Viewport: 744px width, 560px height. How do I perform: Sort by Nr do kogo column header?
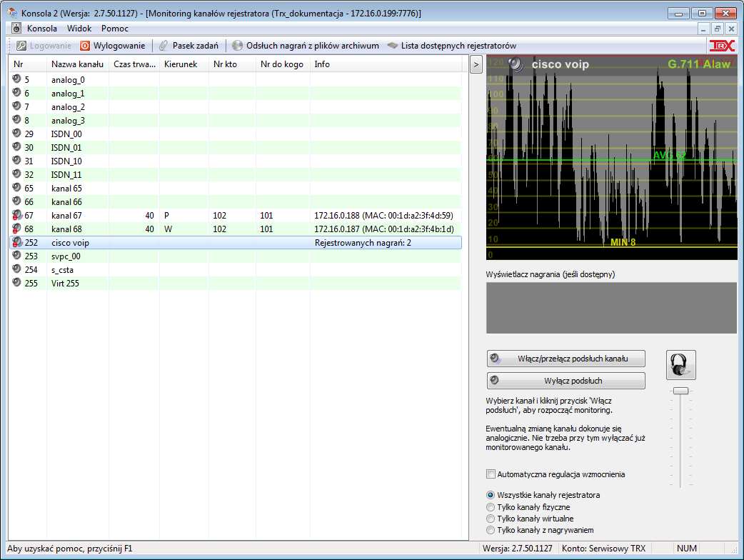point(283,64)
